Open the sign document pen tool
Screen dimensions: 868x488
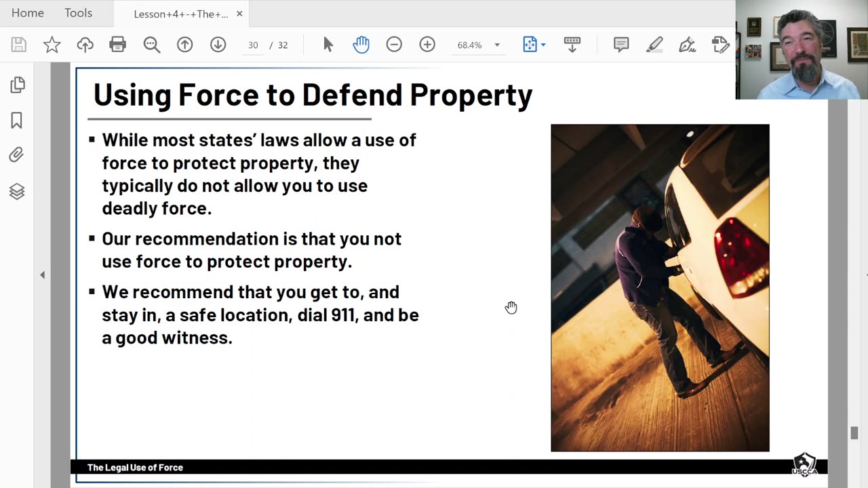coord(687,45)
